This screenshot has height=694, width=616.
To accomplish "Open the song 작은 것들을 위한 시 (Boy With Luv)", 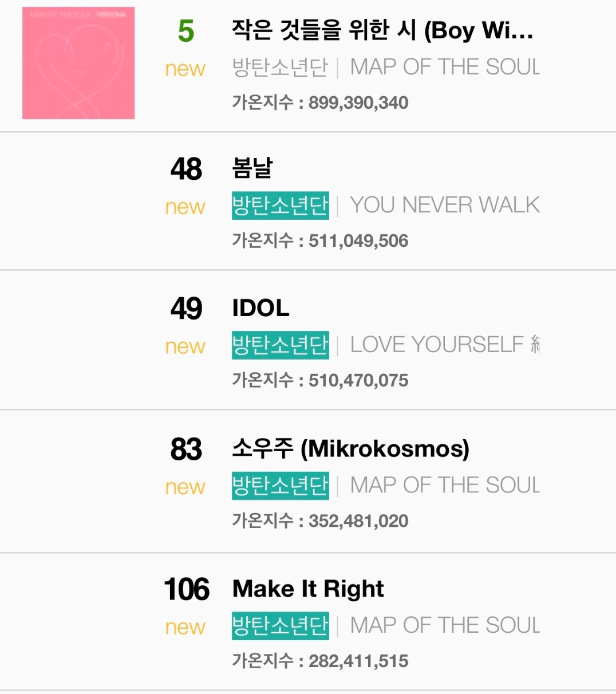I will [x=382, y=30].
